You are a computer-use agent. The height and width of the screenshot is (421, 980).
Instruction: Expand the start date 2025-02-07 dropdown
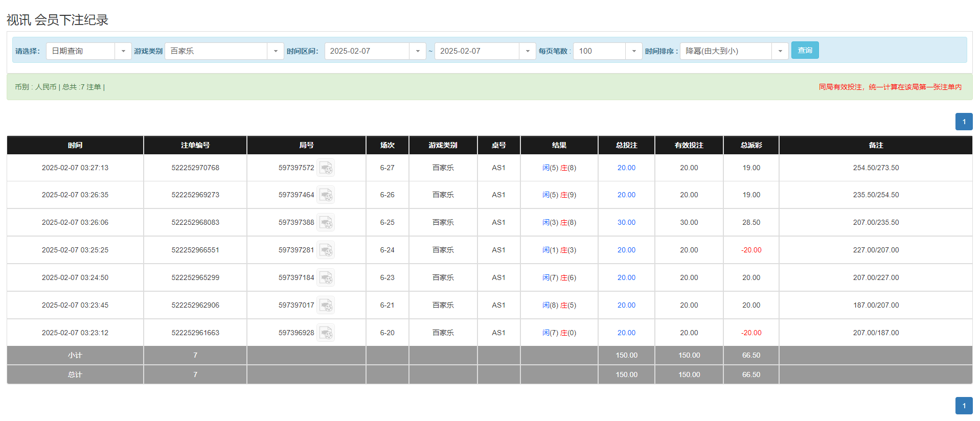coord(417,51)
